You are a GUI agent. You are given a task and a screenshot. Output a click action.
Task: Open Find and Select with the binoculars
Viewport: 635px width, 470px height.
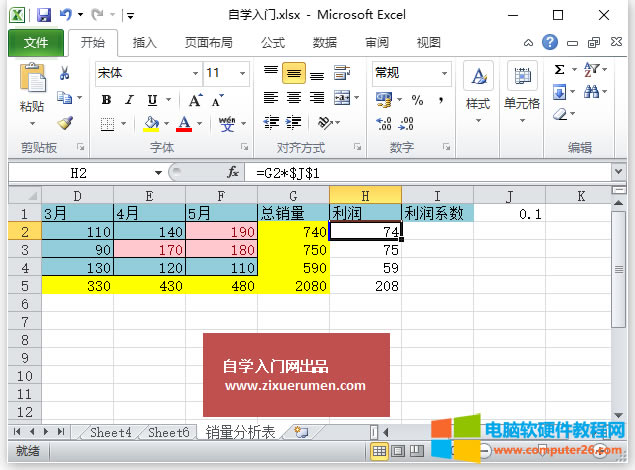(x=591, y=92)
